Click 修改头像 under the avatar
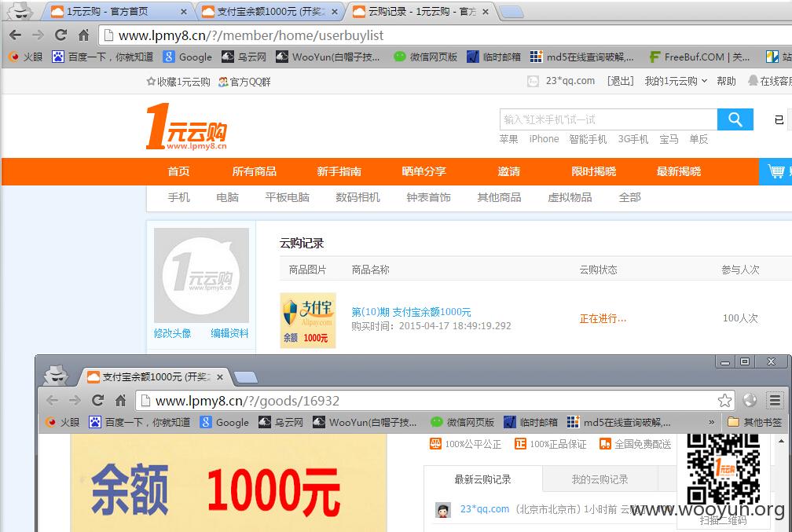 coord(172,333)
